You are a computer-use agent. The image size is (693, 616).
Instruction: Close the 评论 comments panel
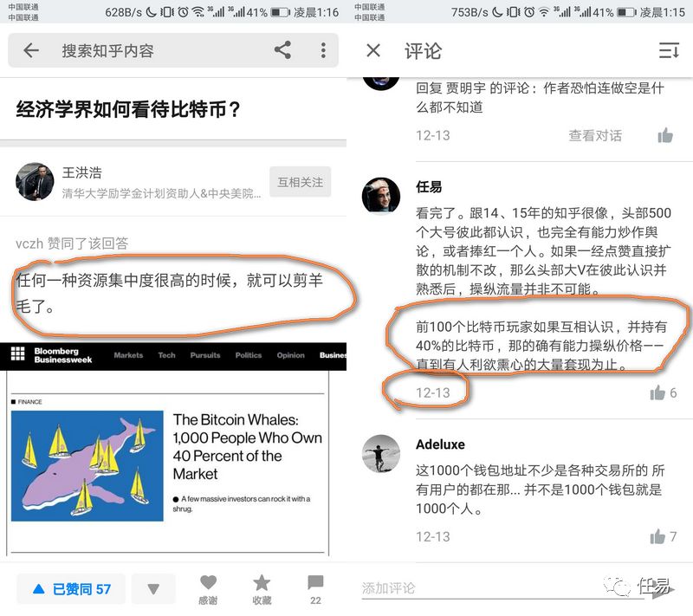[373, 50]
